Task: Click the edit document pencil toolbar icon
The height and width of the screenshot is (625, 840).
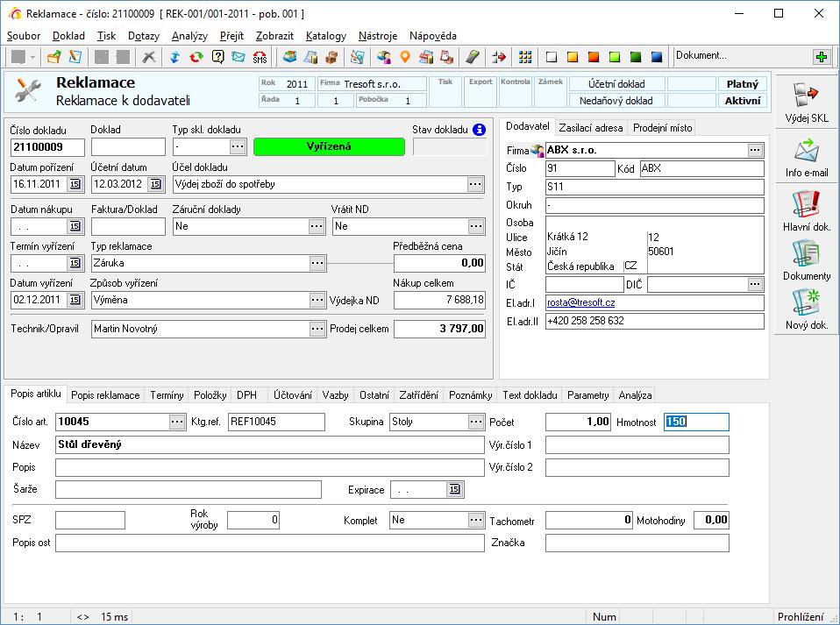Action: click(x=75, y=57)
